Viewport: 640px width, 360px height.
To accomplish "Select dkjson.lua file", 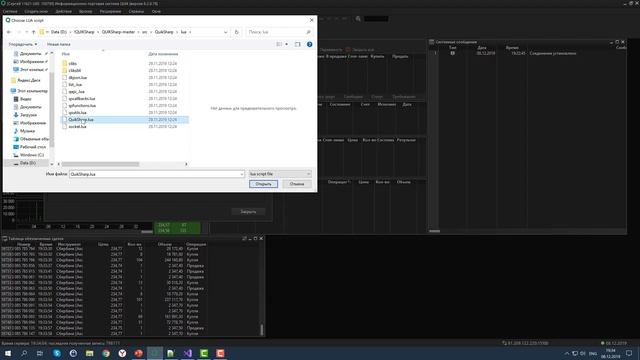I will tap(78, 78).
